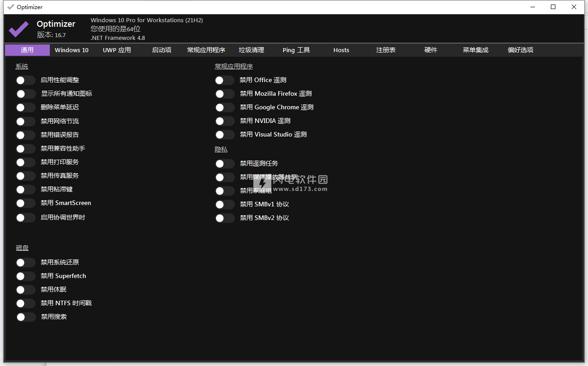
Task: Toggle 启用性能调整 switch
Action: coord(25,80)
